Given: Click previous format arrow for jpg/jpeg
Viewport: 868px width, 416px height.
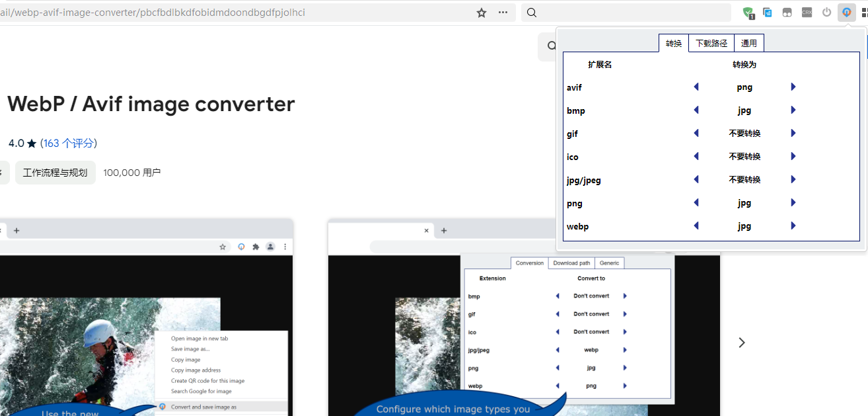Looking at the screenshot, I should (x=696, y=180).
